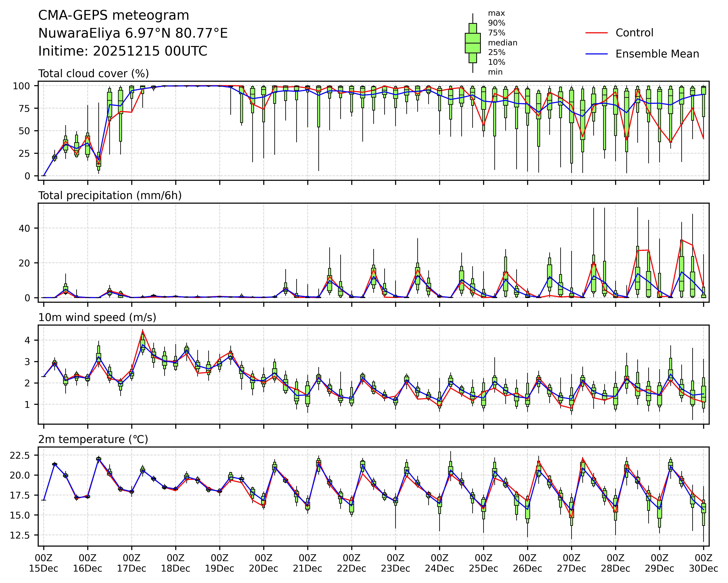This screenshot has height=583, width=728.
Task: Click the CMA-GEPS meteogram title
Action: tap(113, 16)
